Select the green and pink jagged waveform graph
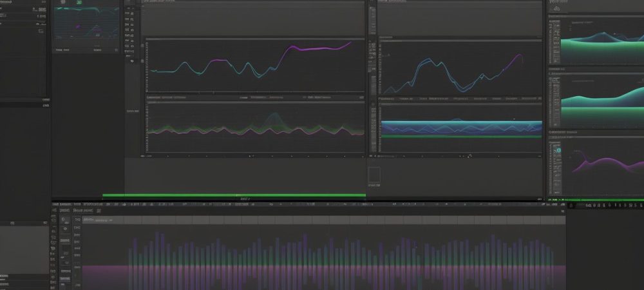Image resolution: width=644 pixels, height=290 pixels. 255,128
